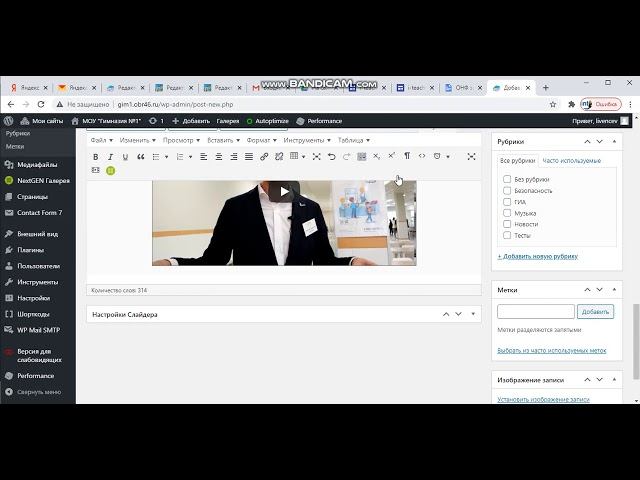Image resolution: width=640 pixels, height=480 pixels.
Task: Align text to the right
Action: point(234,157)
